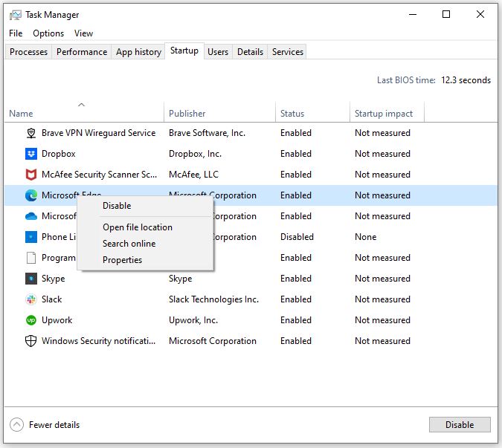
Task: Switch to the Services tab
Action: click(x=288, y=52)
